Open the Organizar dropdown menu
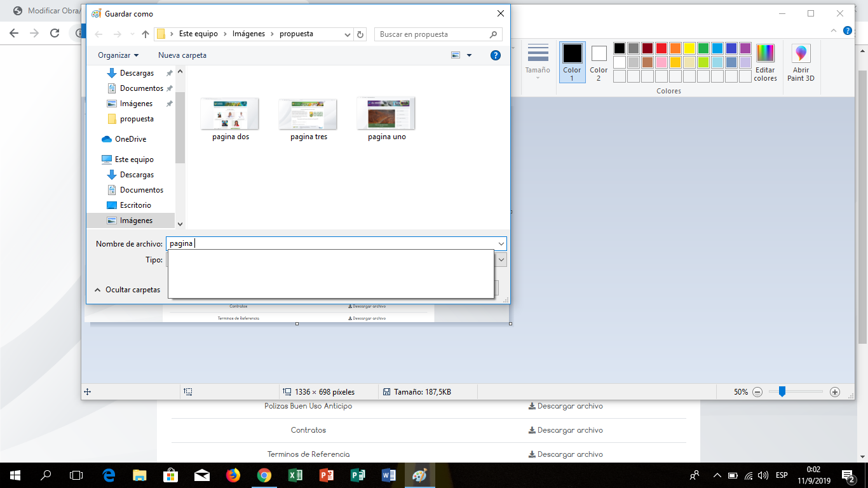This screenshot has height=488, width=868. point(118,55)
